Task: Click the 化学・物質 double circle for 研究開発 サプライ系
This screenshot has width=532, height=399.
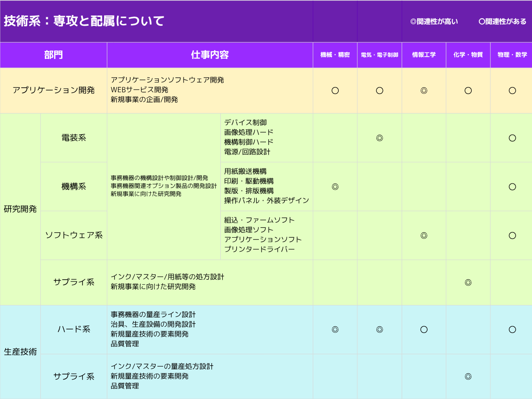Action: pyautogui.click(x=468, y=282)
